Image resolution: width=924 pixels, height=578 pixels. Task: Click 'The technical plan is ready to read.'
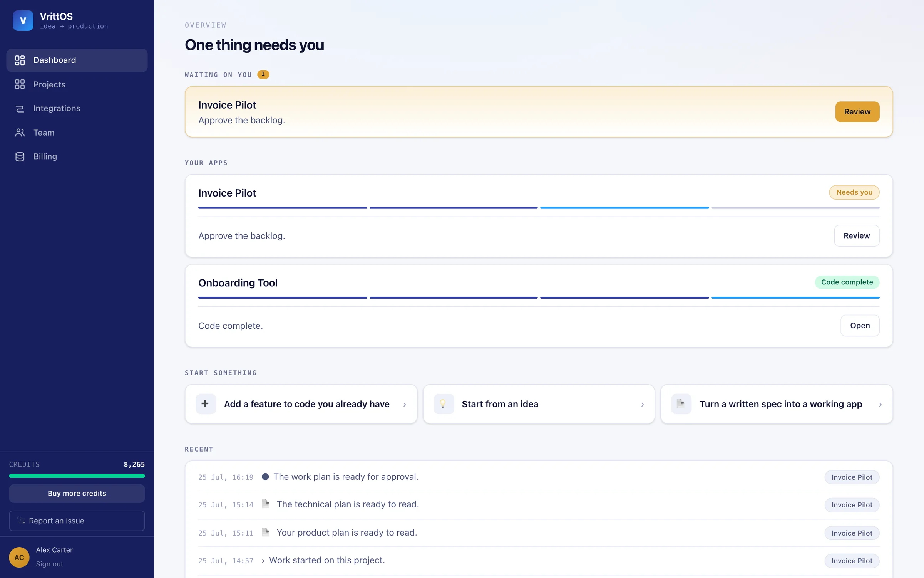tap(348, 504)
